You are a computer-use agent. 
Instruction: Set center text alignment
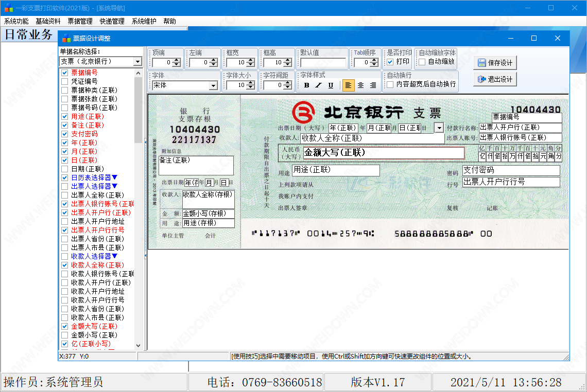click(360, 85)
